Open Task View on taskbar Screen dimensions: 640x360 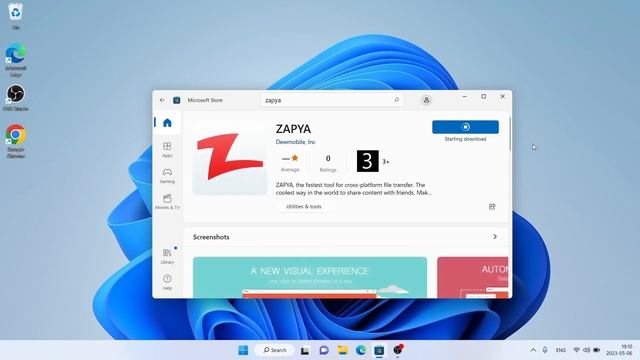[x=304, y=350]
